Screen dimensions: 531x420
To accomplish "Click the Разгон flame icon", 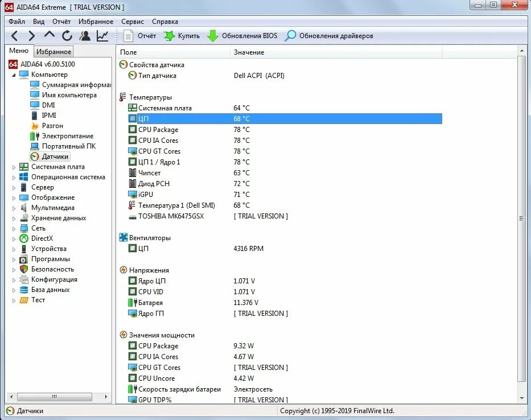I will coord(35,126).
